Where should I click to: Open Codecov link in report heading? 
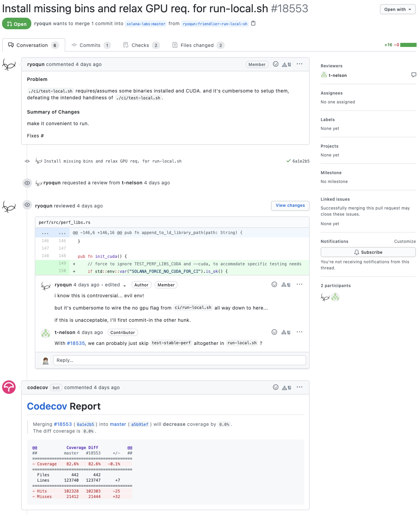[x=47, y=406]
